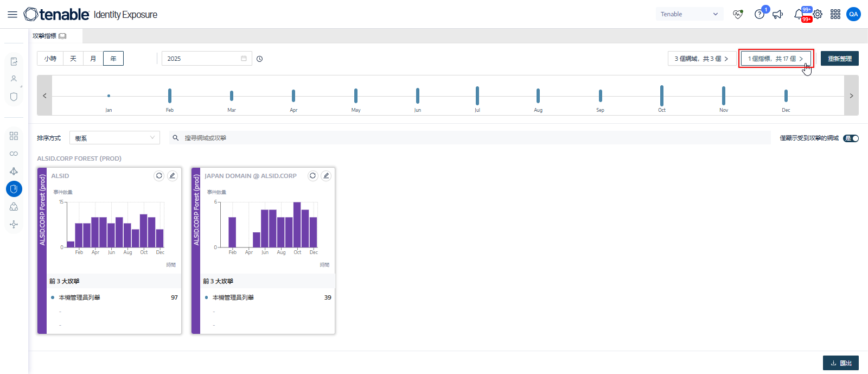Click the Oct marker on the timeline
Viewport: 868px width, 374px height.
(662, 96)
